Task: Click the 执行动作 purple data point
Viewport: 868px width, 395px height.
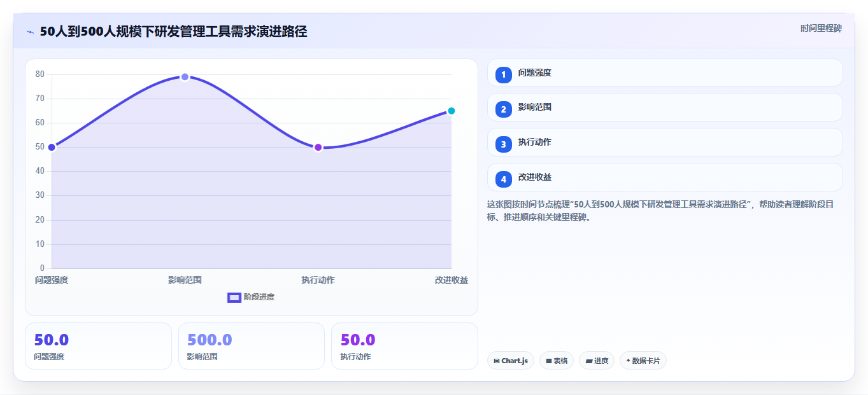Action: [318, 147]
